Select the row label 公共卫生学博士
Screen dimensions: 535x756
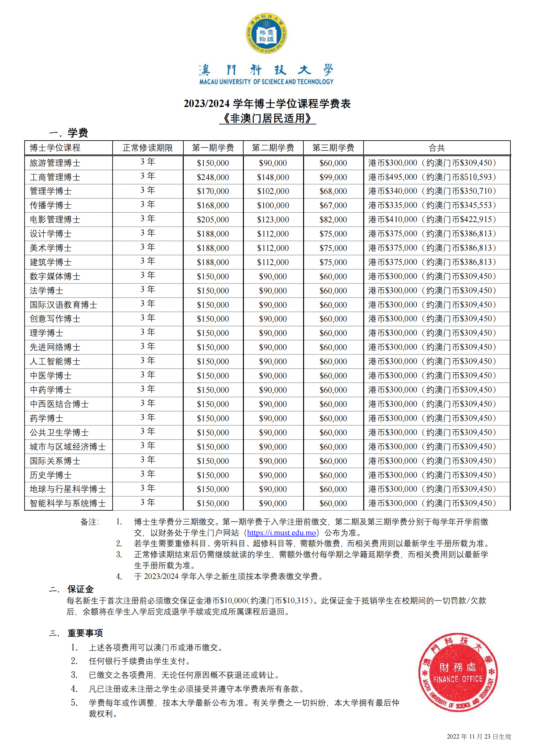click(x=59, y=432)
